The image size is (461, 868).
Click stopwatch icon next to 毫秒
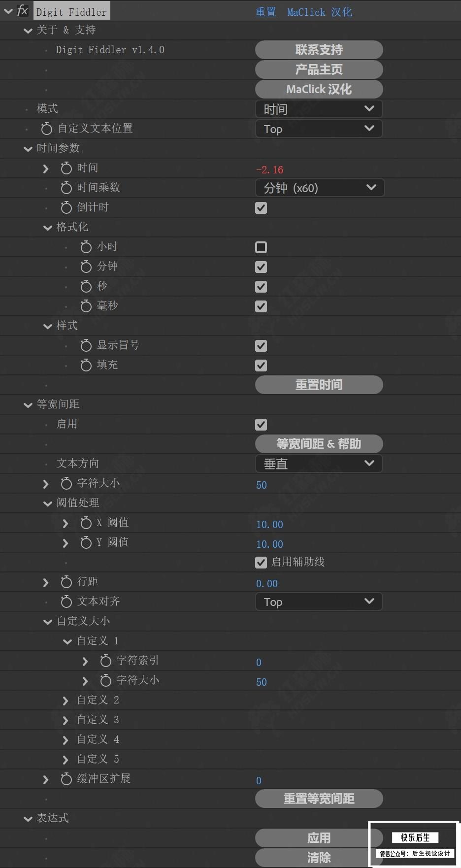(86, 306)
